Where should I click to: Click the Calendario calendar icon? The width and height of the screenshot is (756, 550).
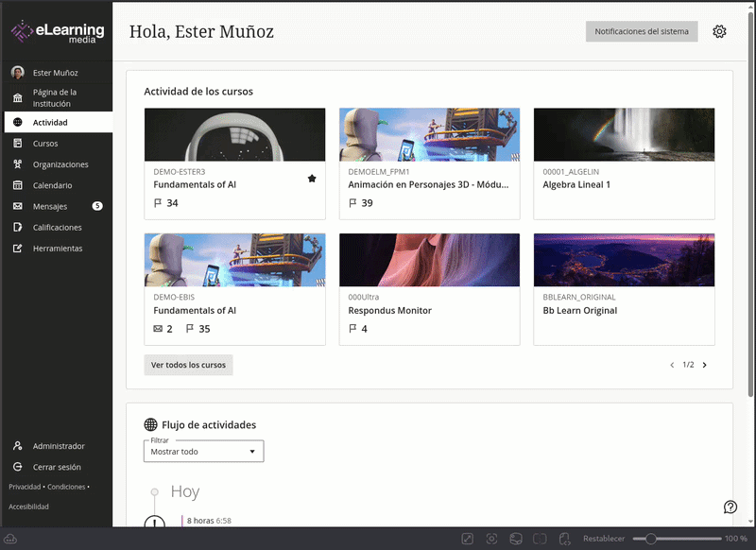[x=18, y=185]
